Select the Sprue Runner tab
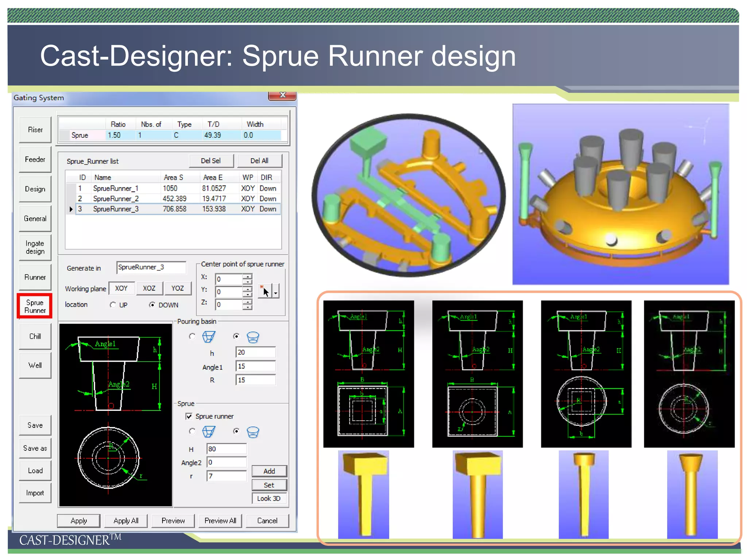 tap(35, 306)
